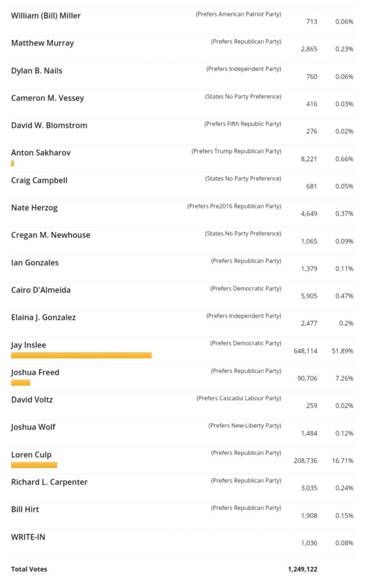Select Loren Culp's 208,736 vote count
Screen dimensions: 368x588
coord(305,461)
